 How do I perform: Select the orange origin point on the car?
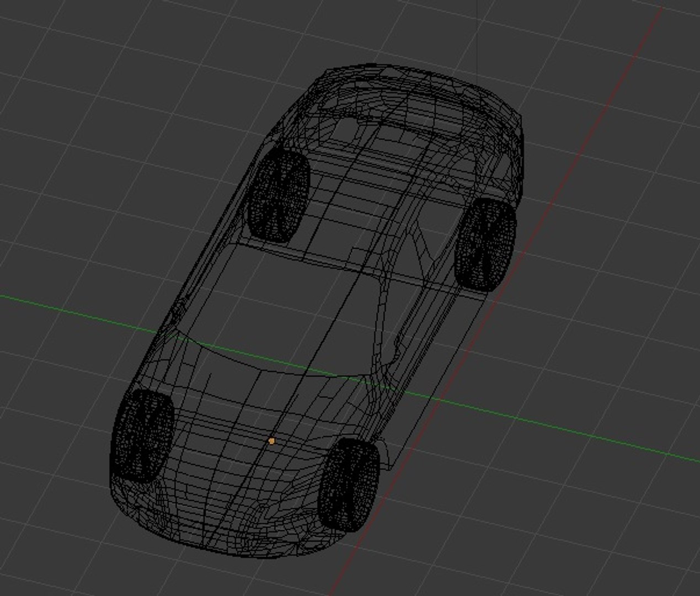point(271,441)
